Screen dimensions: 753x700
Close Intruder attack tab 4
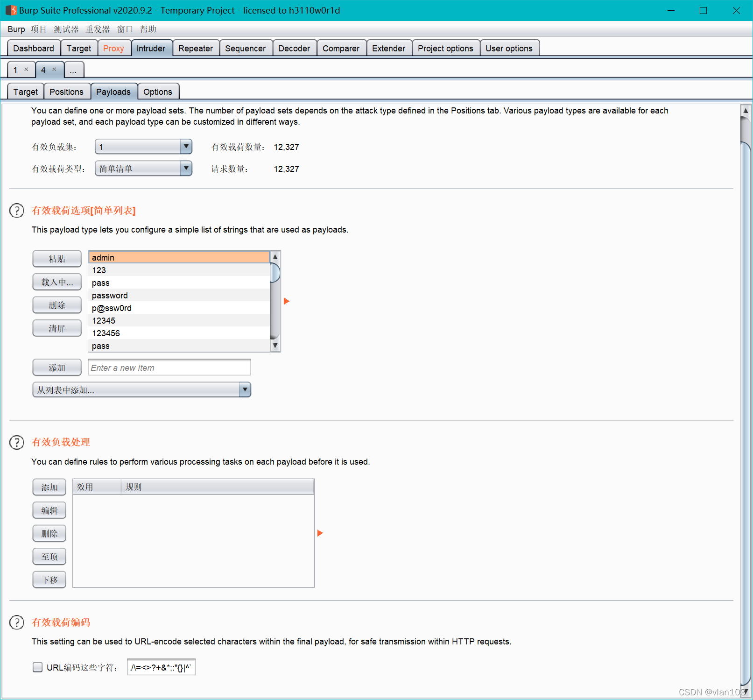click(54, 69)
